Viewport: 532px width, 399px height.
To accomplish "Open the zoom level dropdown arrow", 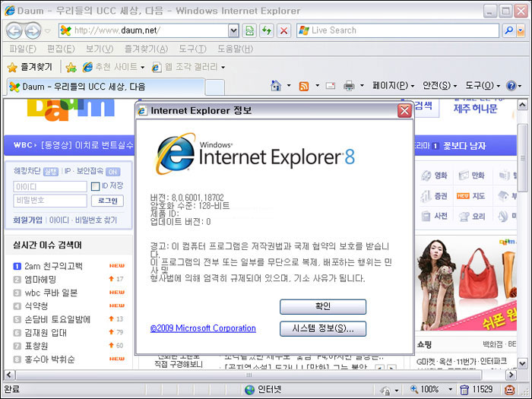I will 450,389.
